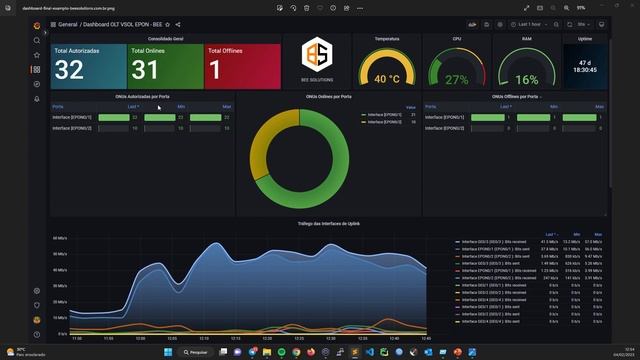
Task: Toggle series EPON0/2 Bits sent in legend
Action: (x=496, y=256)
